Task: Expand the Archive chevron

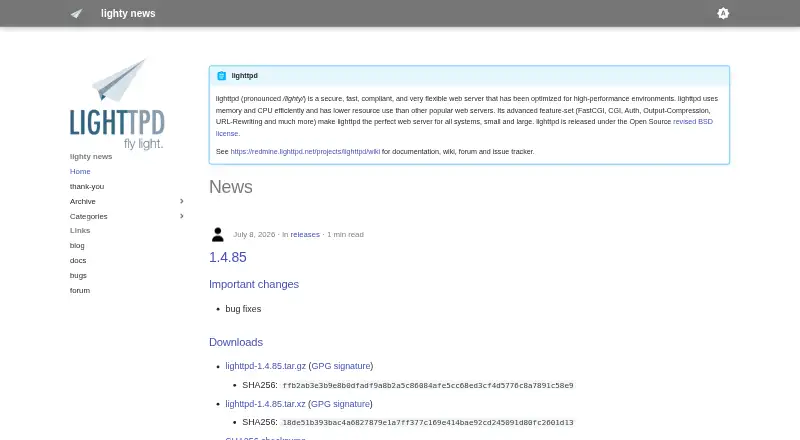Action: point(182,201)
